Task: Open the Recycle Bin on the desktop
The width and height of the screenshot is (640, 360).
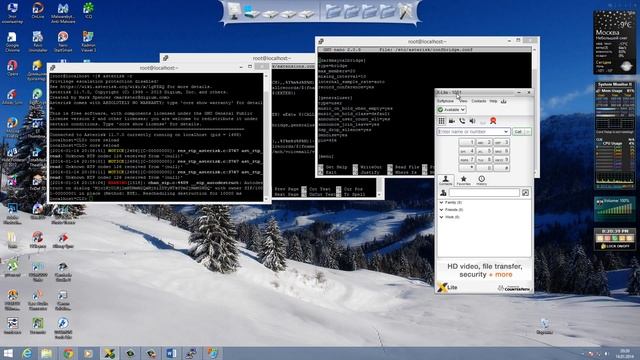Action: pos(544,327)
